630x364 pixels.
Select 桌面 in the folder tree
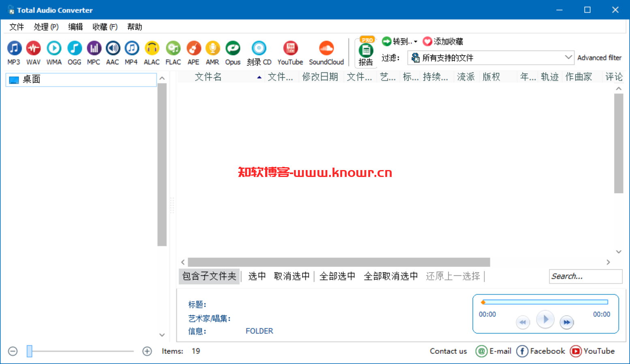pos(81,79)
